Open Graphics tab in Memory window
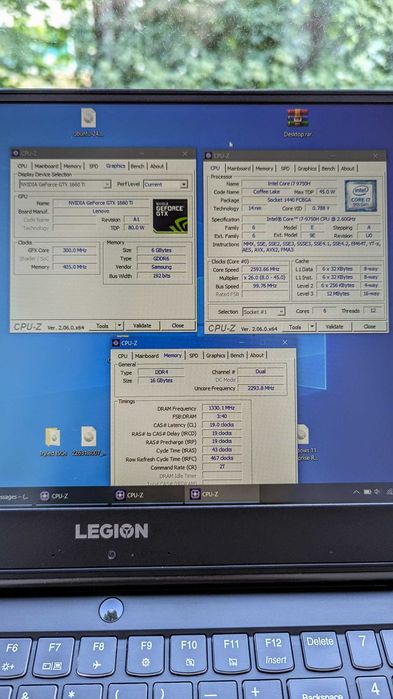 click(x=216, y=355)
